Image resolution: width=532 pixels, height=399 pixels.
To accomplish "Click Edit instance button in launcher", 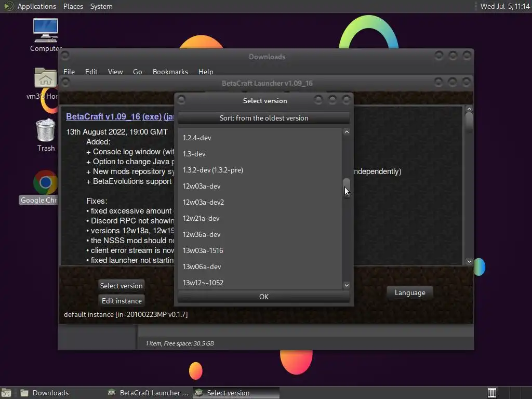I will (122, 301).
